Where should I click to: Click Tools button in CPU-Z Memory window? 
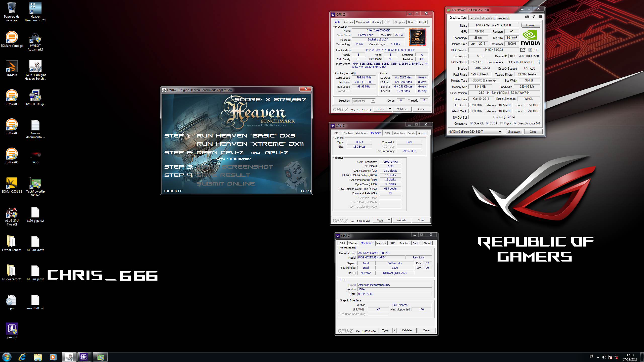(380, 220)
